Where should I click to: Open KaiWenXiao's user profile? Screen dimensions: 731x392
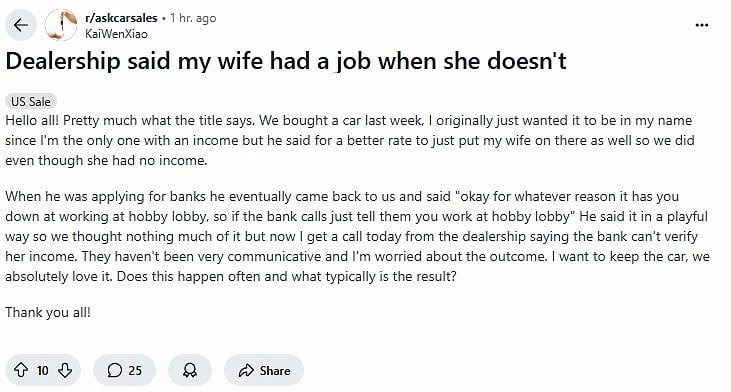(x=116, y=34)
